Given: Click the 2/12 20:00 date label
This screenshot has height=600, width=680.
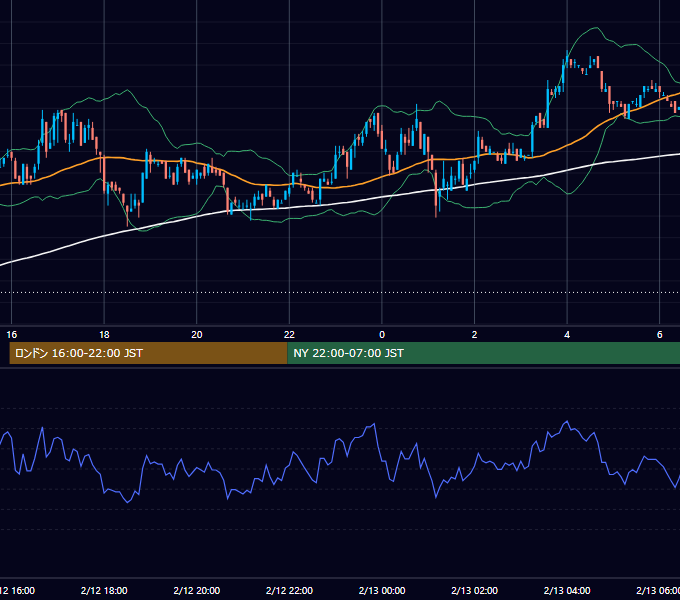Looking at the screenshot, I should 197,590.
